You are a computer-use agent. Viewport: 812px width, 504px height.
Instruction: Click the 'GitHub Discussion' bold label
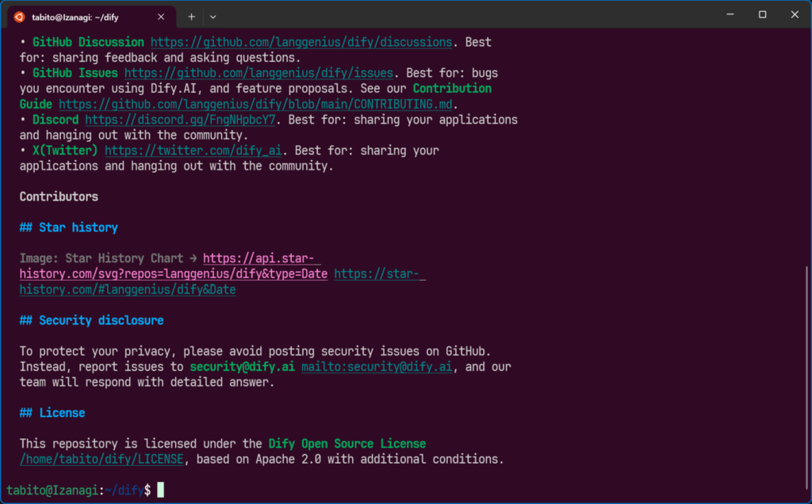(x=89, y=43)
